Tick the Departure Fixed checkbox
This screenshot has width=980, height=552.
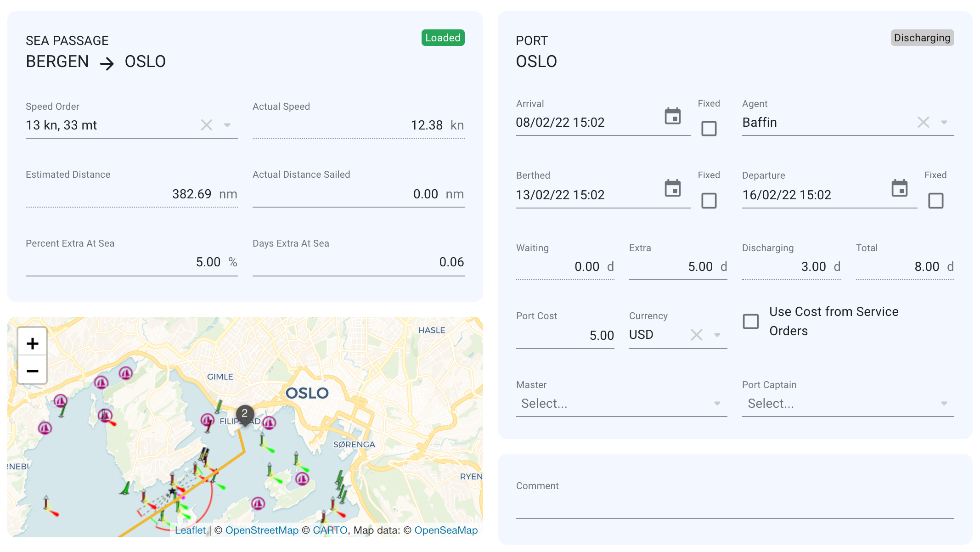click(x=935, y=201)
